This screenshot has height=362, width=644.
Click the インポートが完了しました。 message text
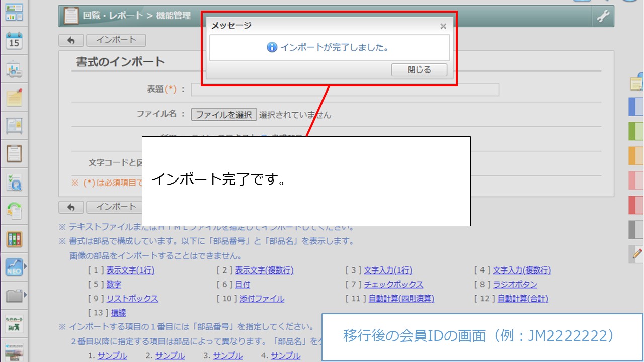335,48
